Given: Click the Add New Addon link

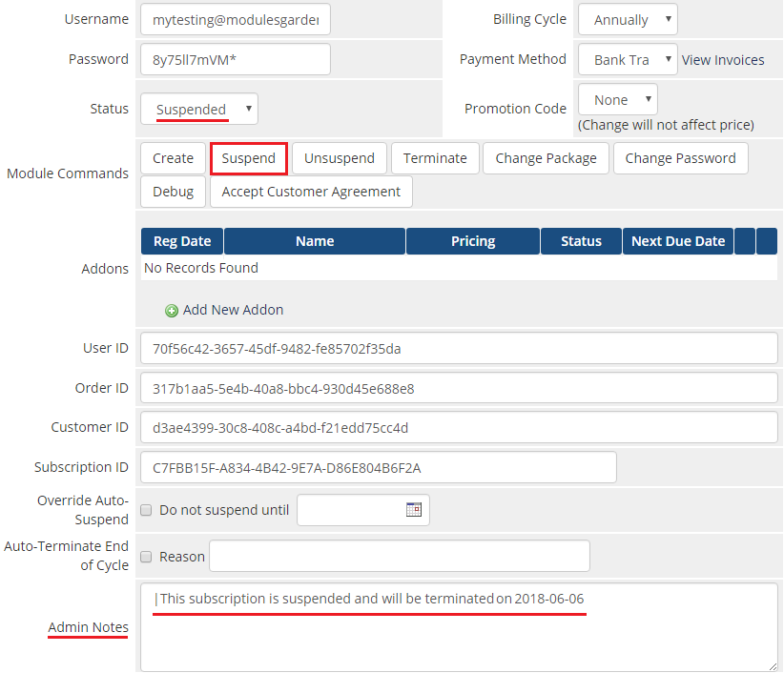Looking at the screenshot, I should [x=233, y=310].
